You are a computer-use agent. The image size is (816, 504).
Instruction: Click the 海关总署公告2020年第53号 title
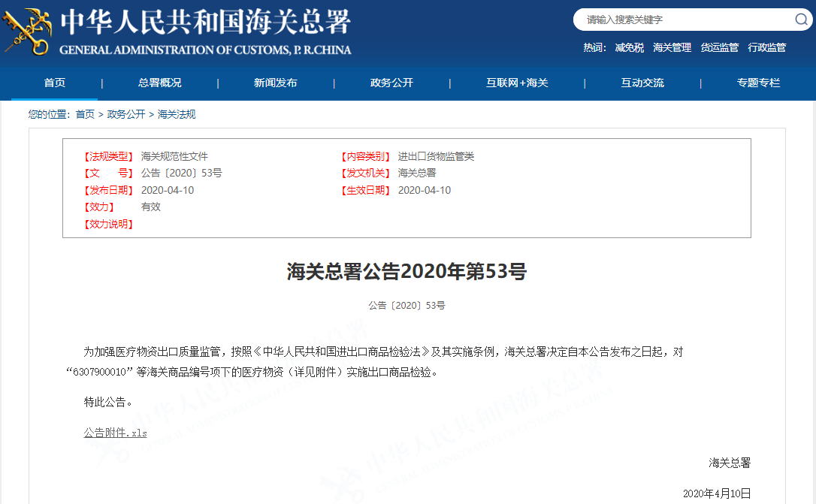click(x=406, y=272)
